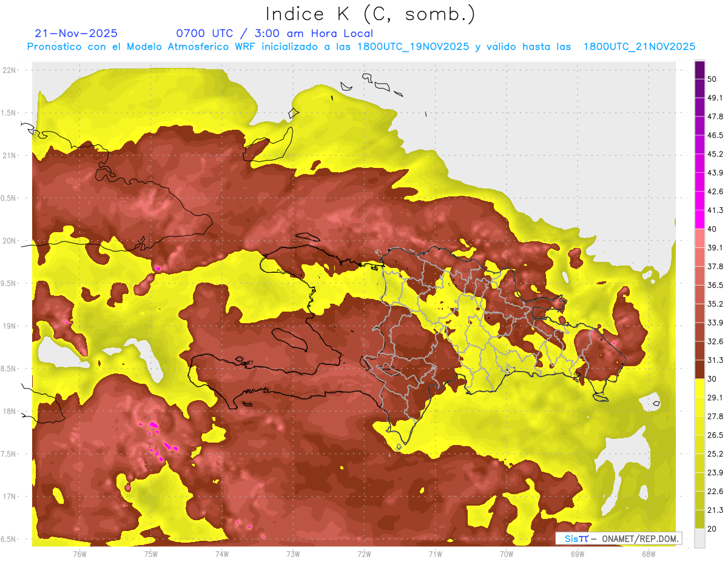The width and height of the screenshot is (728, 562).
Task: Click the '20' color scale label
Action: (x=712, y=529)
